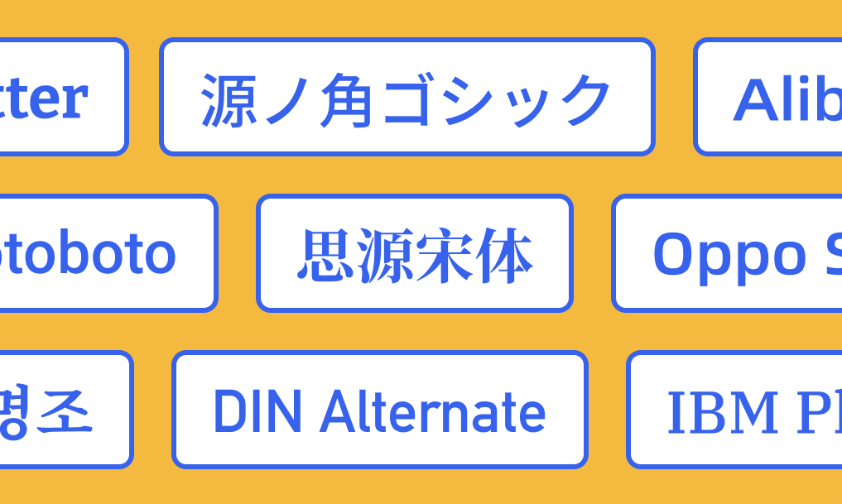The height and width of the screenshot is (504, 842).
Task: Select the 思源宋体 font label
Action: 414,253
